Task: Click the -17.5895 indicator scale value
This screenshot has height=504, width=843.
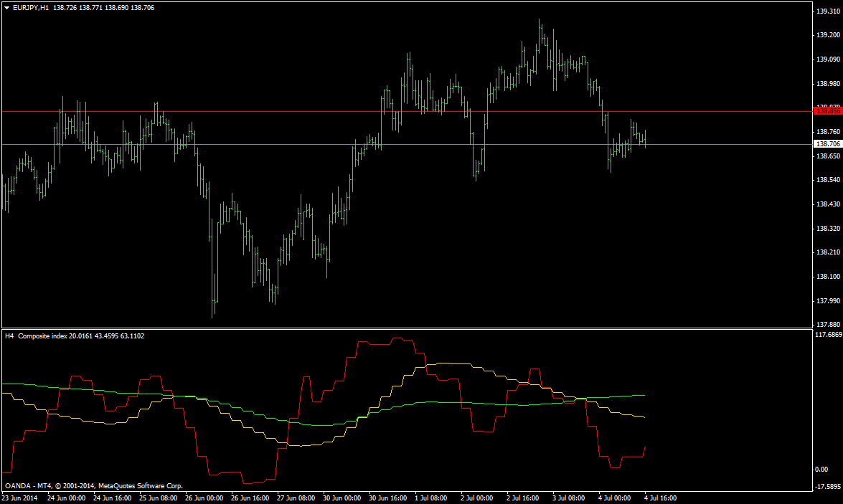Action: click(829, 487)
